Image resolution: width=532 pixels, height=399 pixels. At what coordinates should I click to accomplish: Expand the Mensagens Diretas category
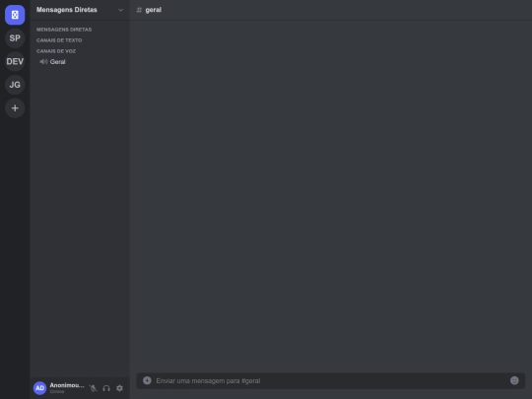64,30
